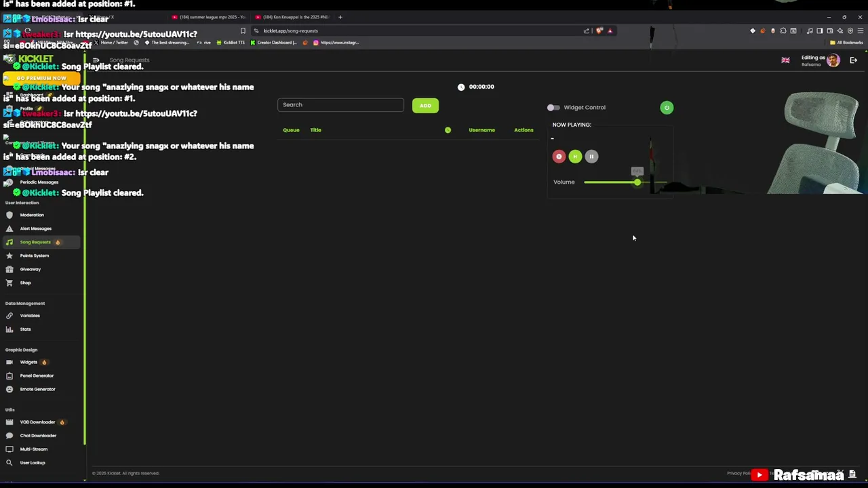
Task: Click the green ADD button
Action: [425, 106]
